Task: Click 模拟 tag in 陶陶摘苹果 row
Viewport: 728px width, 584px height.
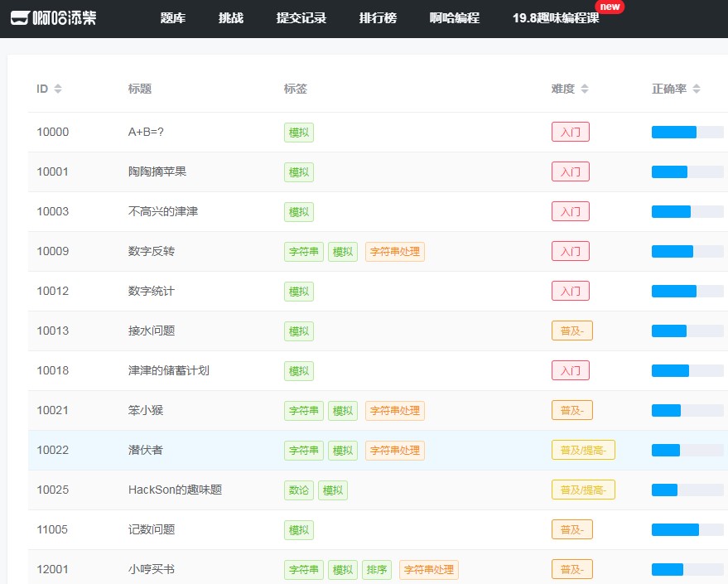Action: point(298,172)
